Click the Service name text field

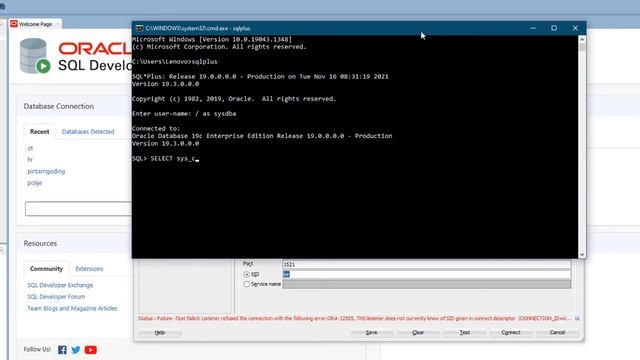(427, 284)
